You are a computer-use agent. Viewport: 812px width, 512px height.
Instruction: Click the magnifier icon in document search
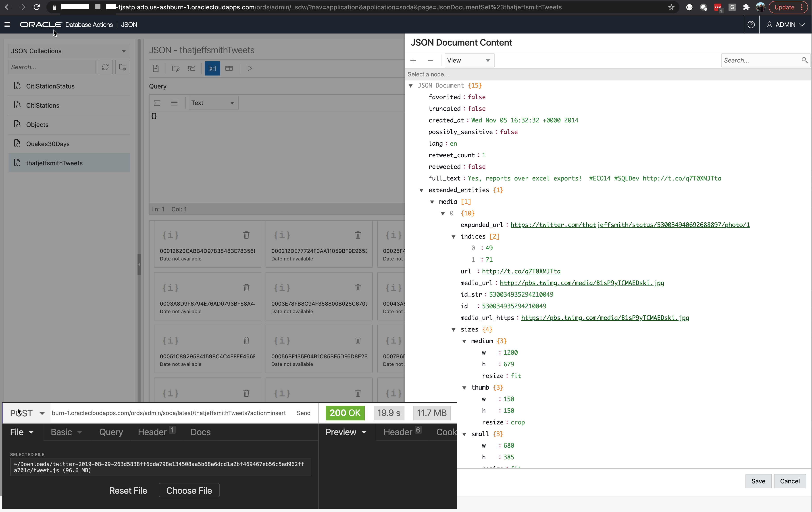pyautogui.click(x=805, y=60)
